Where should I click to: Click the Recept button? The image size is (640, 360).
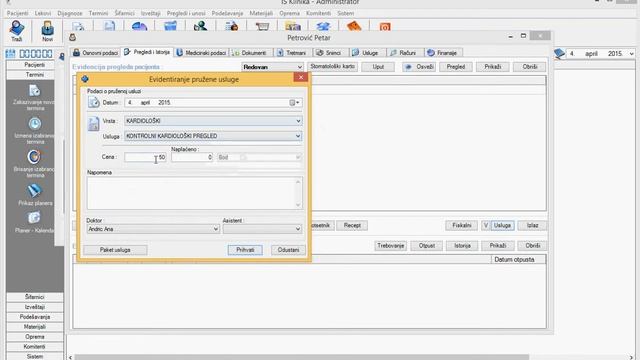click(x=352, y=225)
